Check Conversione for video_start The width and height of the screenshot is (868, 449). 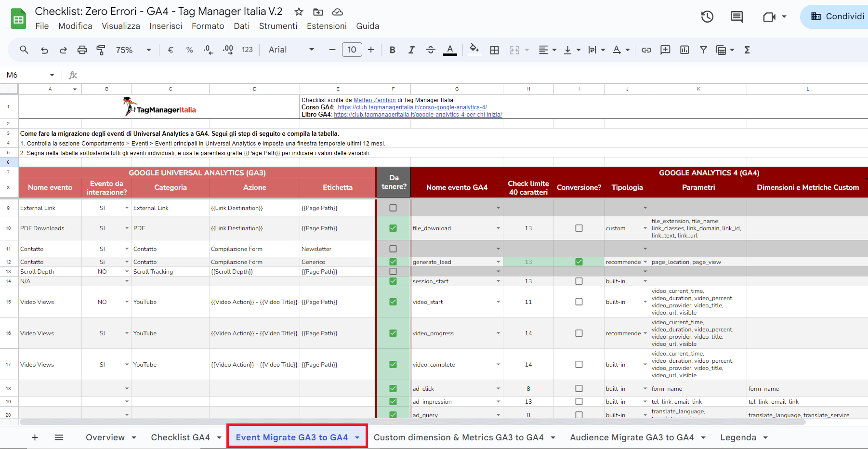(579, 302)
